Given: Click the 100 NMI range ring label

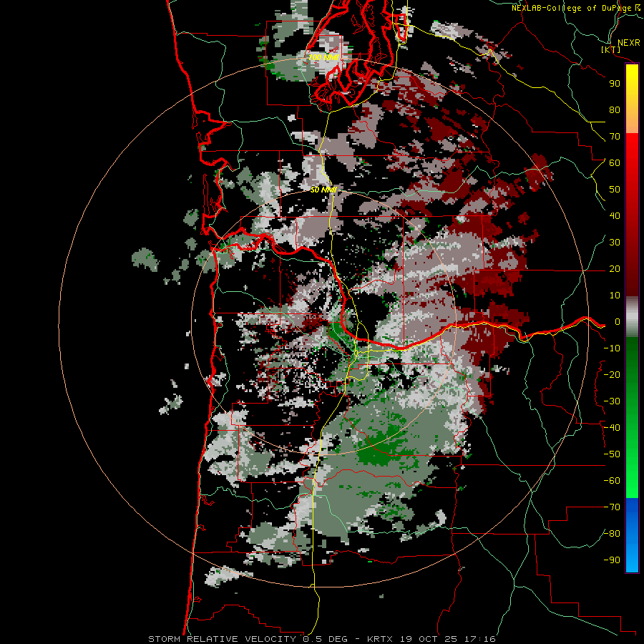Looking at the screenshot, I should click(323, 57).
